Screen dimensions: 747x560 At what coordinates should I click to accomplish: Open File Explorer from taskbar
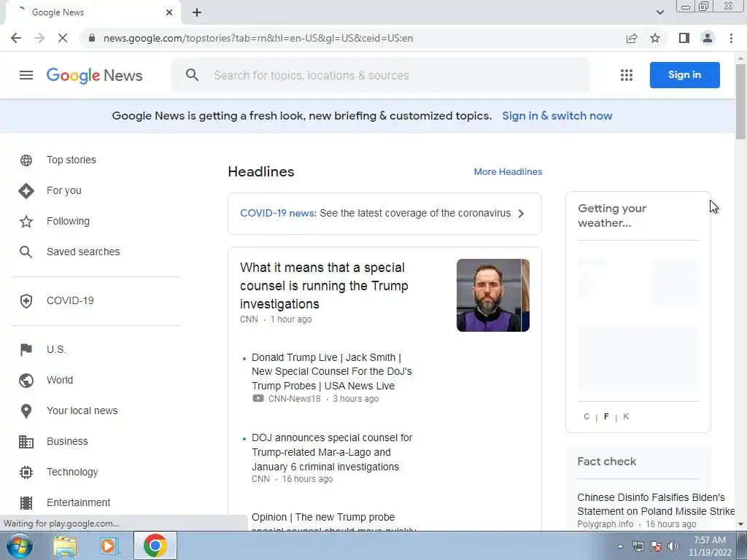65,545
